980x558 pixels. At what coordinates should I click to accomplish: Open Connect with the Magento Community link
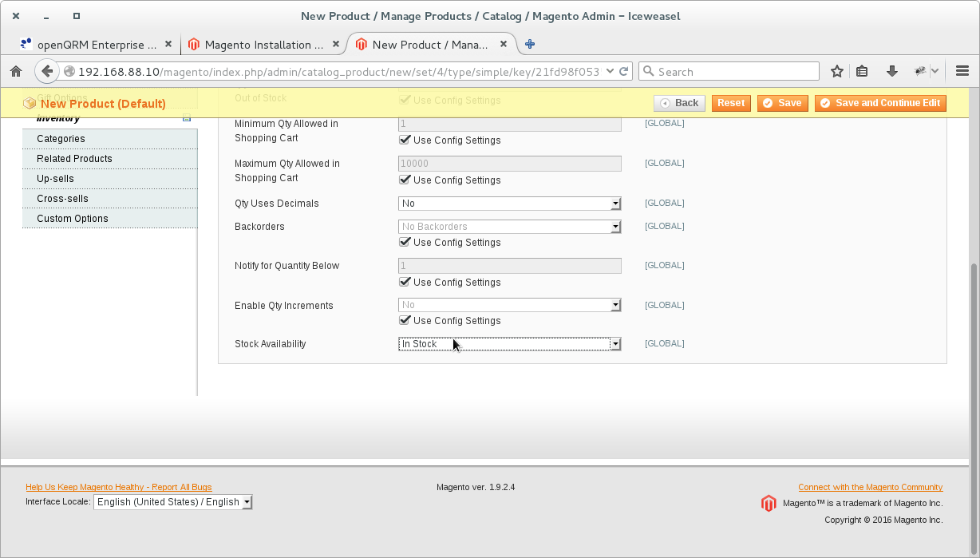871,487
